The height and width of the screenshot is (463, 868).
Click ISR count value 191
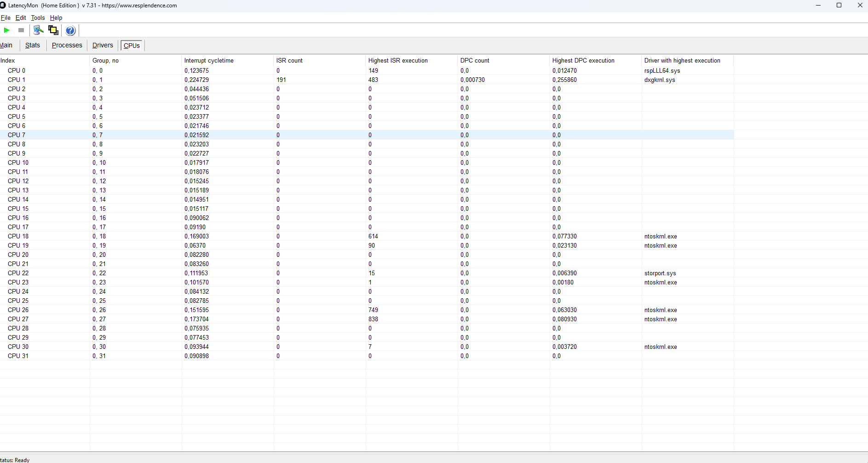tap(281, 80)
